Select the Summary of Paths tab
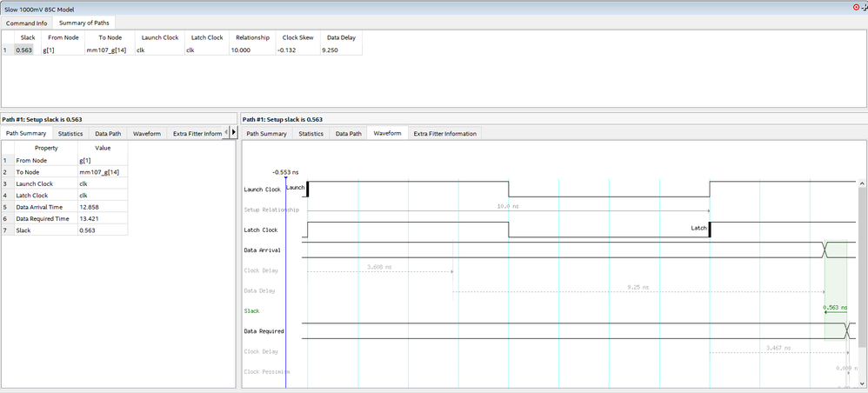868x393 pixels. click(x=83, y=22)
